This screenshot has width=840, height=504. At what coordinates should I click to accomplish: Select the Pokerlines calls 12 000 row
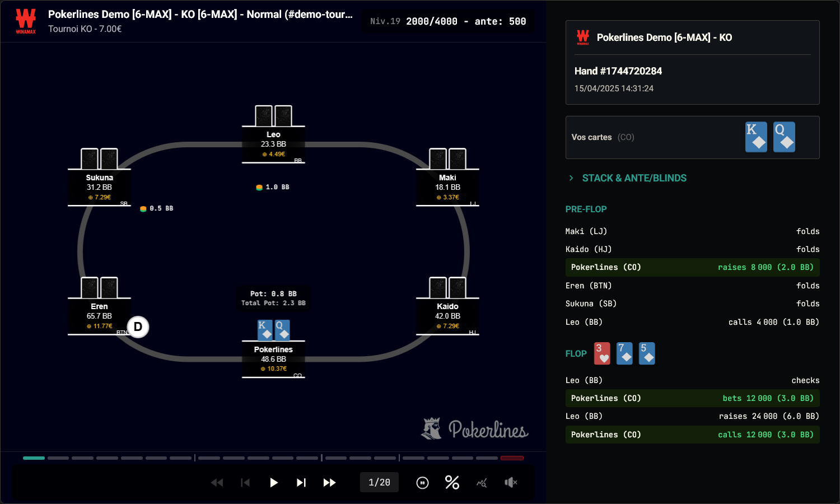pos(693,435)
